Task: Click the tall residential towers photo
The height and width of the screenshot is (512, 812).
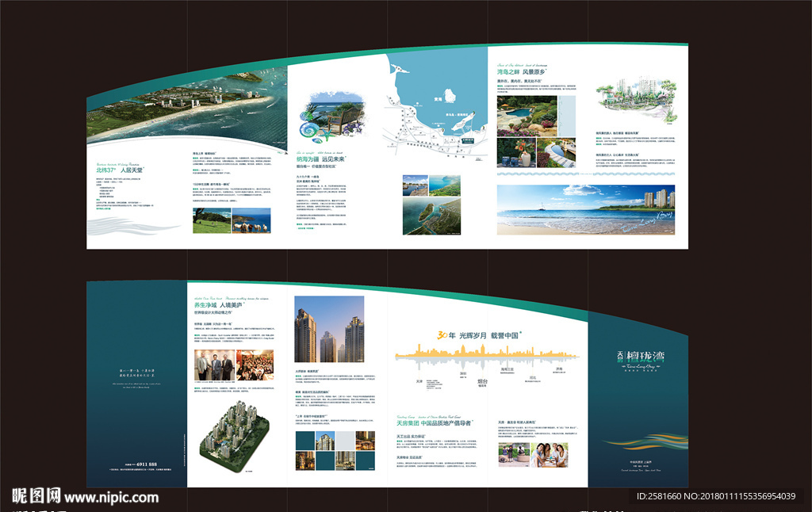Action: click(x=329, y=329)
